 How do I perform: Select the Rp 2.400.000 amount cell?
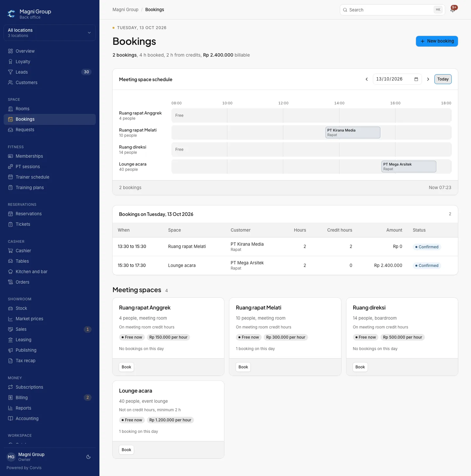[x=388, y=265]
